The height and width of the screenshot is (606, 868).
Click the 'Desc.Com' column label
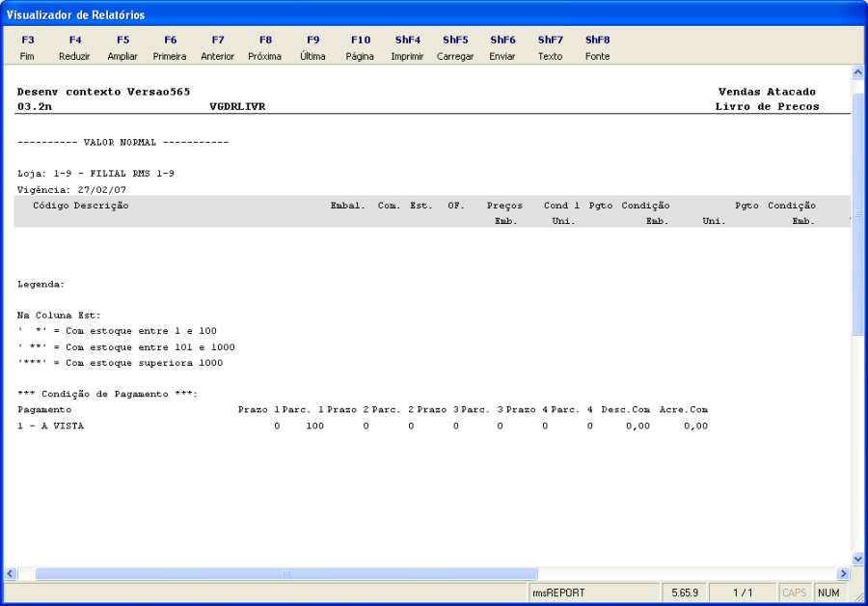click(625, 410)
